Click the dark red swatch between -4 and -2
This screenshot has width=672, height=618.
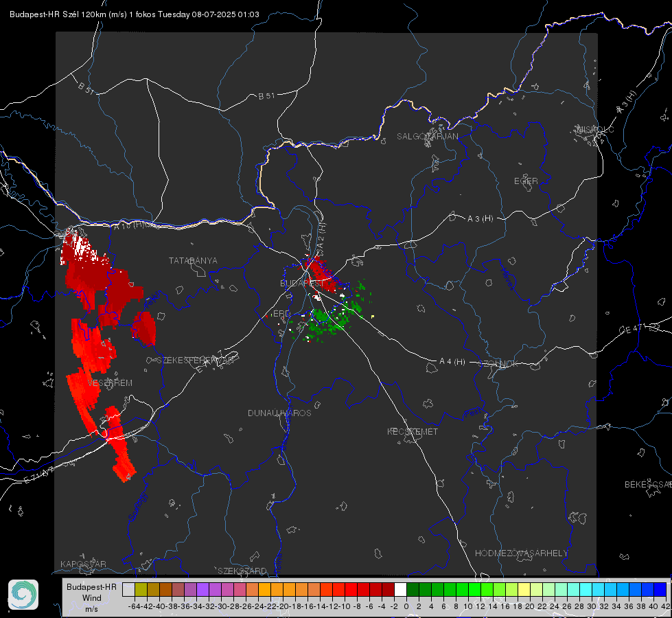(388, 589)
